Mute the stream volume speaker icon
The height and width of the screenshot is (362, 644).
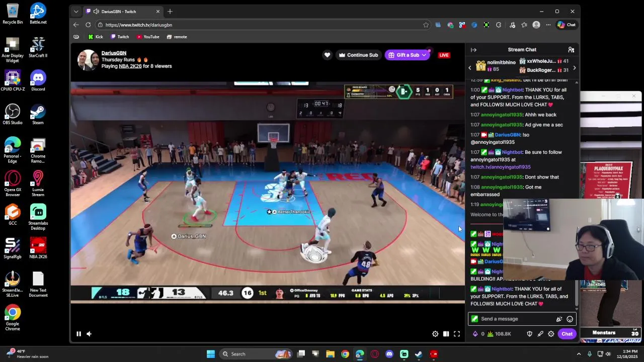(x=89, y=334)
